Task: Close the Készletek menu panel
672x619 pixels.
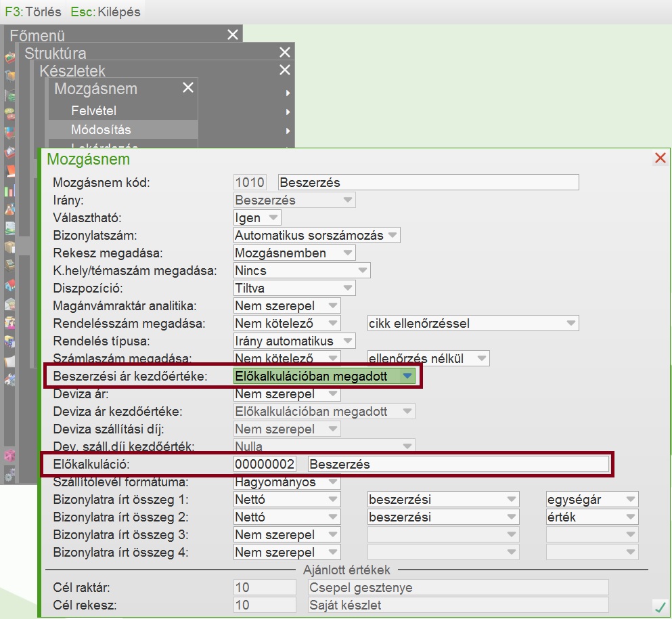Action: (285, 70)
